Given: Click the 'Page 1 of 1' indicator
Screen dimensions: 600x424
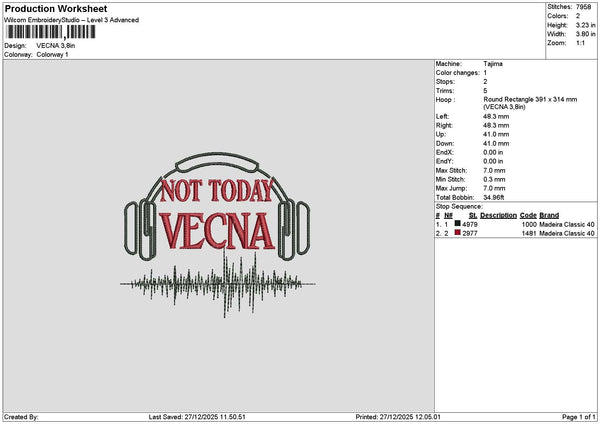Looking at the screenshot, I should point(579,417).
